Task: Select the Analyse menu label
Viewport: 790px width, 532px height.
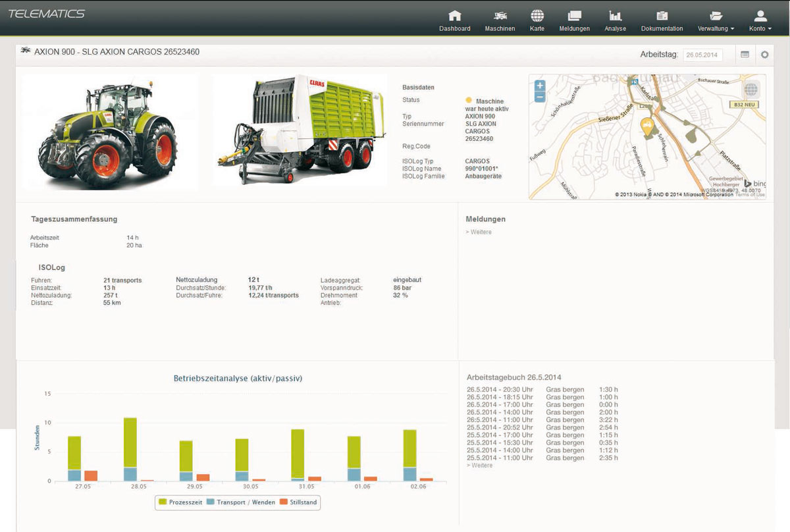Action: (x=616, y=28)
